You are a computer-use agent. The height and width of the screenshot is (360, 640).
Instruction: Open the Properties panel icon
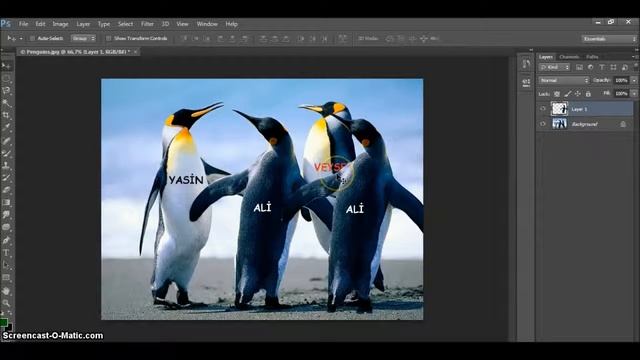click(x=526, y=82)
